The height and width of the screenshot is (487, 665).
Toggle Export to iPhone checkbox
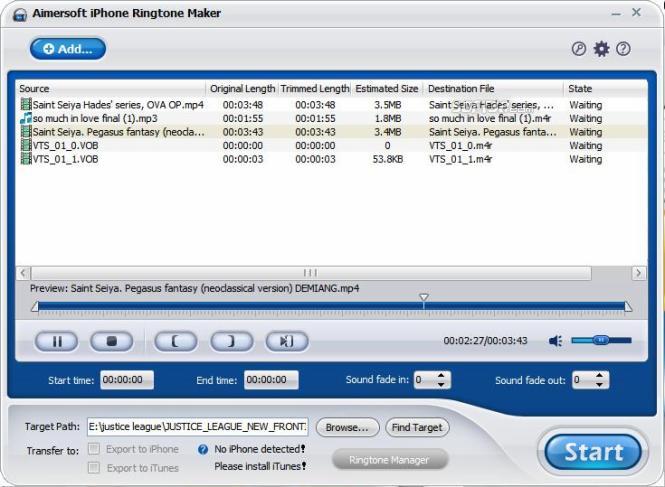[94, 449]
